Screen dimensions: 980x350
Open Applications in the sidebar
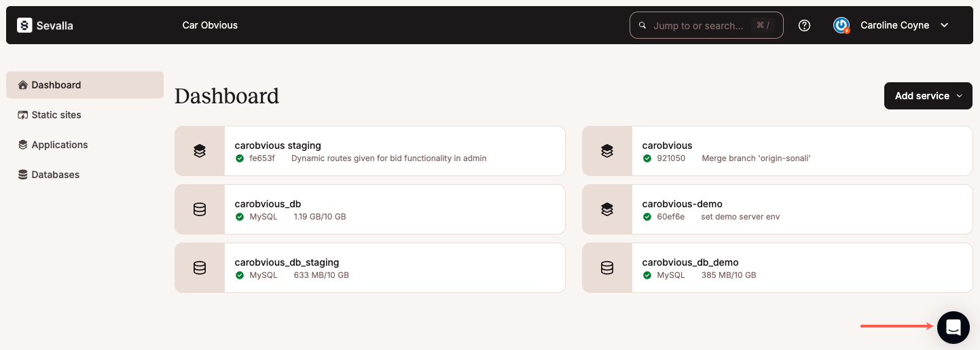(60, 145)
